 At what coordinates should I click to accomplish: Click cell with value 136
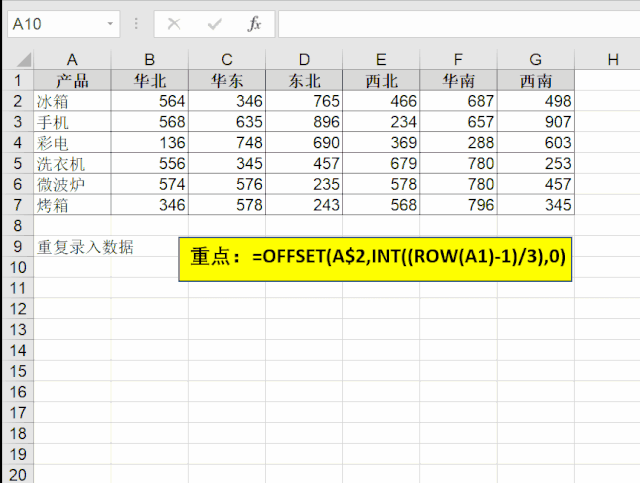click(x=149, y=142)
